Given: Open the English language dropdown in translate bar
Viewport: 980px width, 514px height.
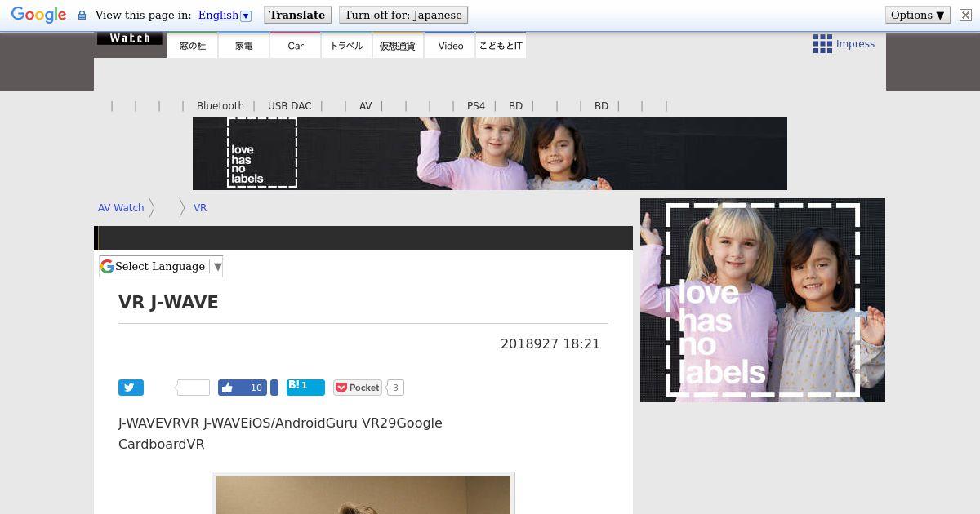Looking at the screenshot, I should point(225,15).
